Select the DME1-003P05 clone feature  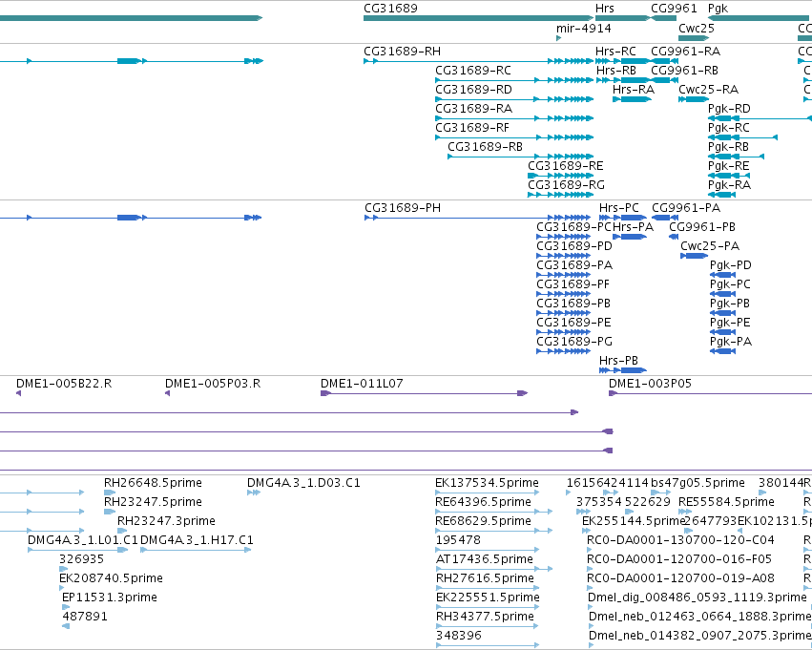point(711,393)
